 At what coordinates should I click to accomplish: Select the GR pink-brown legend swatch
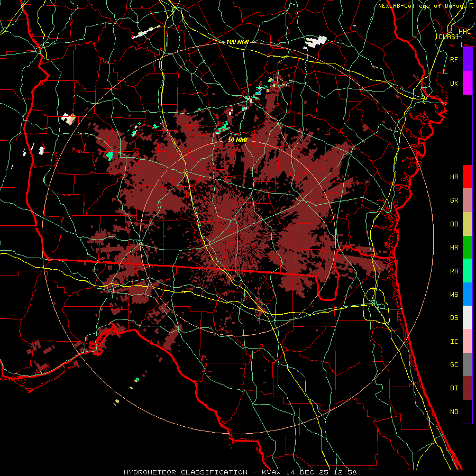[x=467, y=200]
